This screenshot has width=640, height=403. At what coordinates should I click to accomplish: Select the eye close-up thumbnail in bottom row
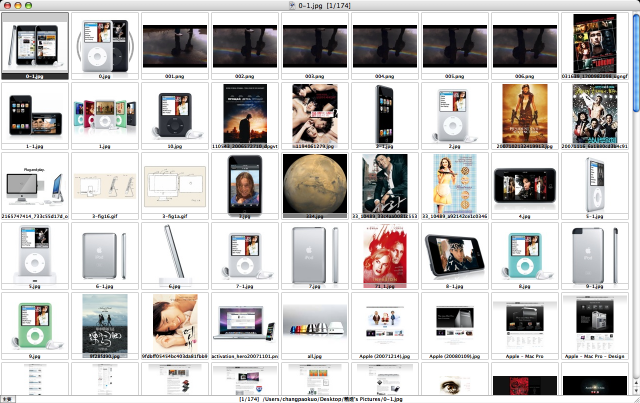[455, 379]
